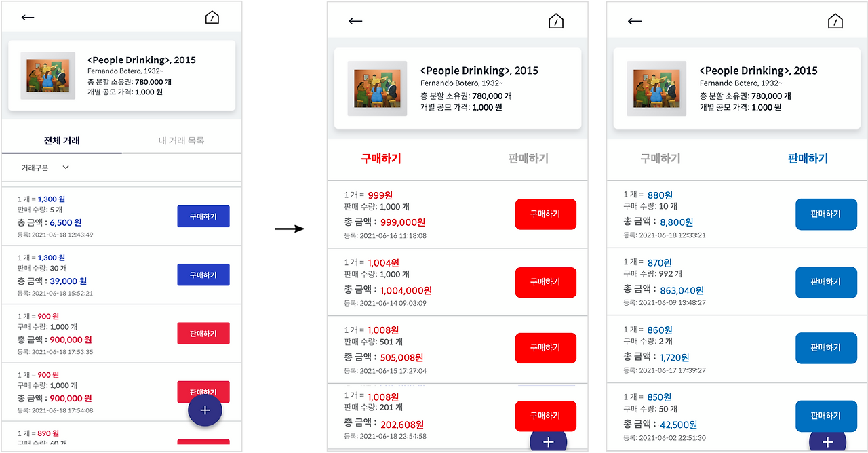
Task: Select red 구매하기 tab in middle screen
Action: coord(381,159)
